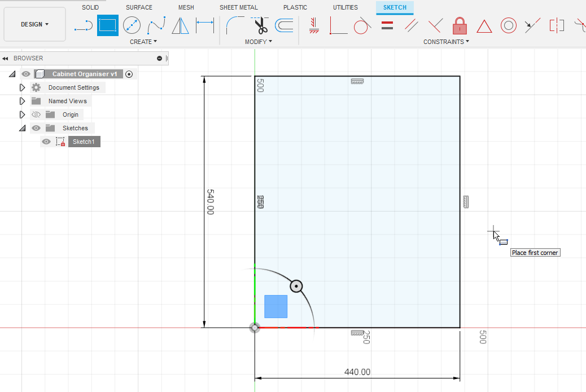Toggle visibility of Sketches folder

click(36, 128)
